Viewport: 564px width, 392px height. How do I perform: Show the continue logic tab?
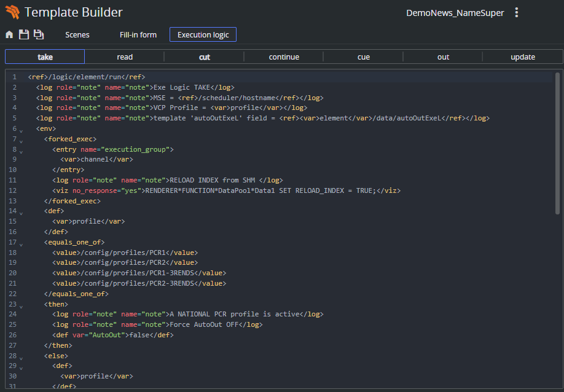point(284,57)
